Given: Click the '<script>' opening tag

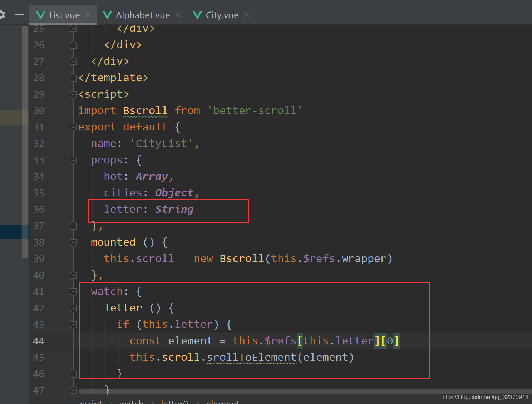Looking at the screenshot, I should pos(103,94).
